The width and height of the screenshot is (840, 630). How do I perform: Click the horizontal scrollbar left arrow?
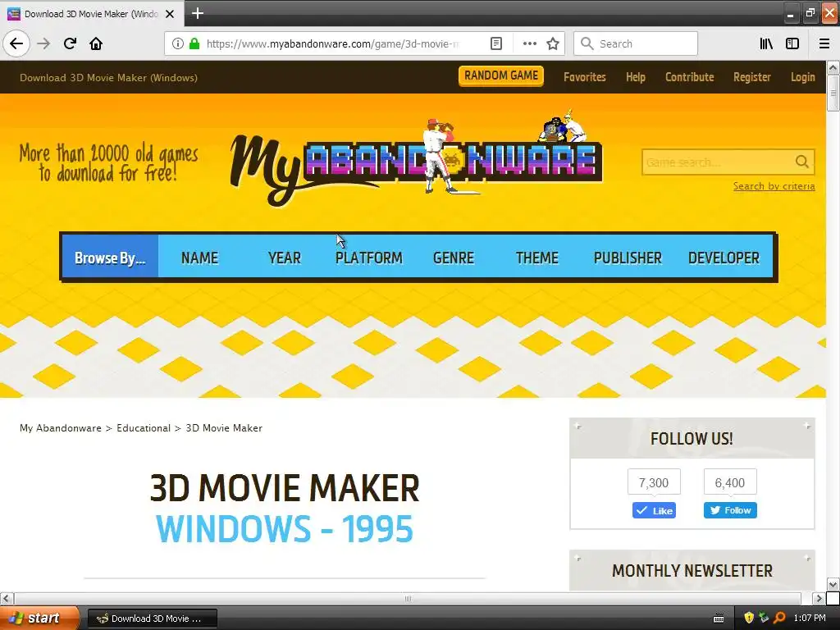7,598
